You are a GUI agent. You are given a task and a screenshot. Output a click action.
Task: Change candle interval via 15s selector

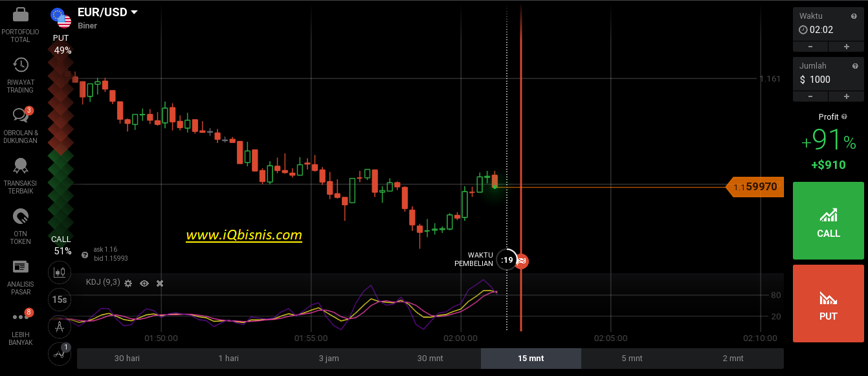[x=59, y=300]
